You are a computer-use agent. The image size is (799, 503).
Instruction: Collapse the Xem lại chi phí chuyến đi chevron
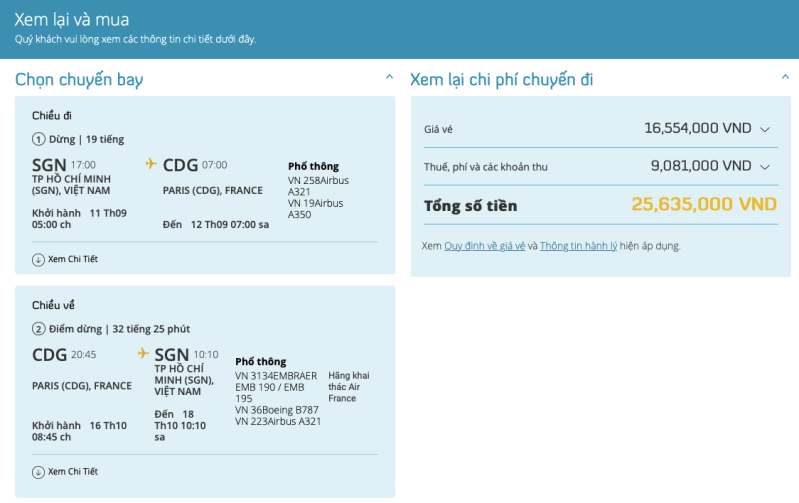[x=785, y=77]
